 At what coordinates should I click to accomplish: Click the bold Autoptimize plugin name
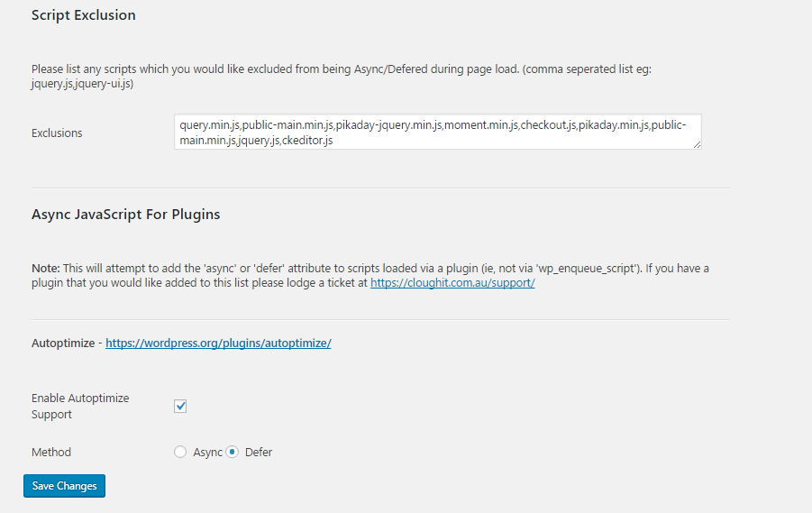(63, 344)
